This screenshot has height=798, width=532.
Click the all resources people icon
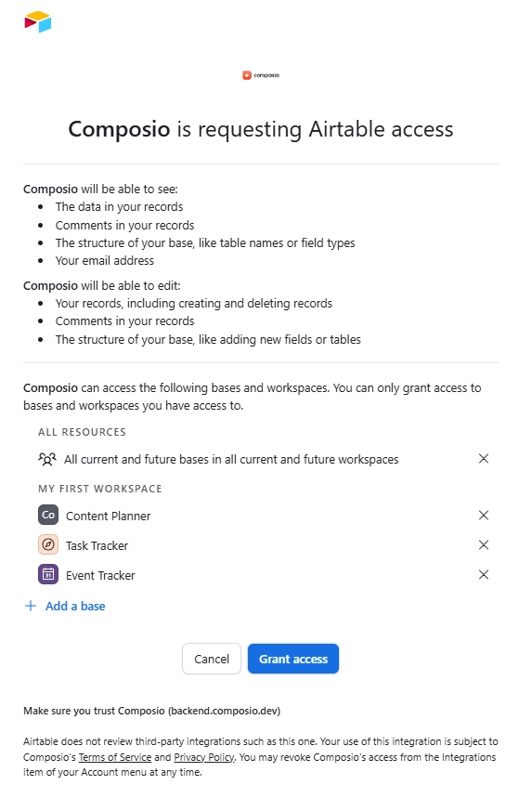[x=47, y=459]
